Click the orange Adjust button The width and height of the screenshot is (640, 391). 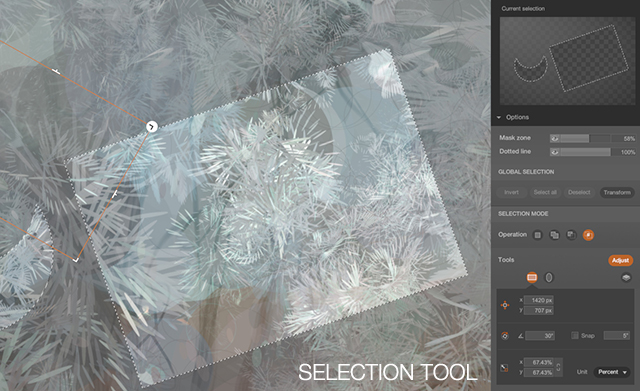click(620, 260)
